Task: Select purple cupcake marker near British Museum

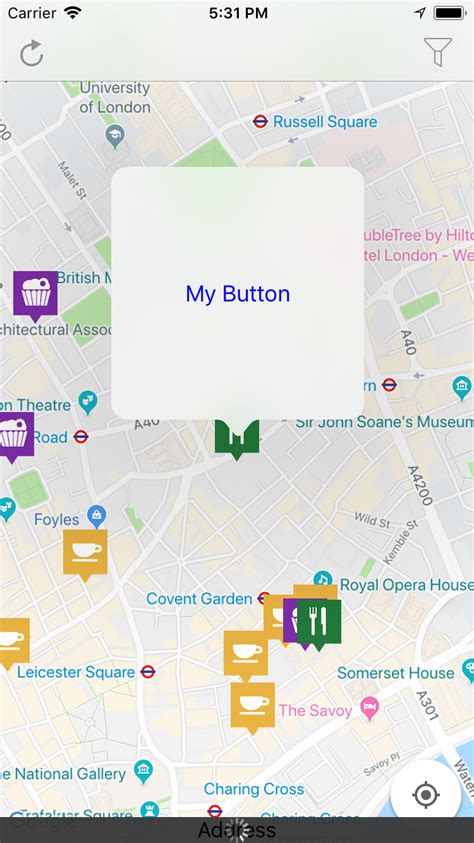Action: point(35,296)
